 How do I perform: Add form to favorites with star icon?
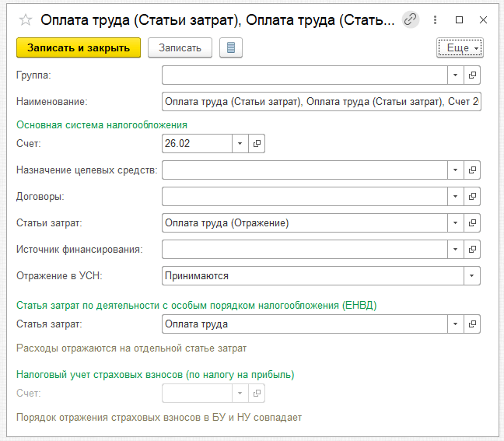(x=26, y=20)
